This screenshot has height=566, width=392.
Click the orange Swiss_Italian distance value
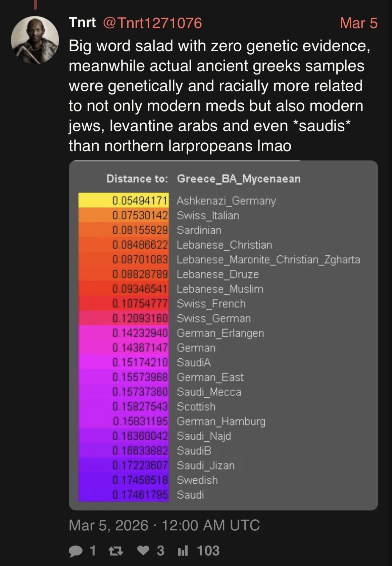point(140,215)
